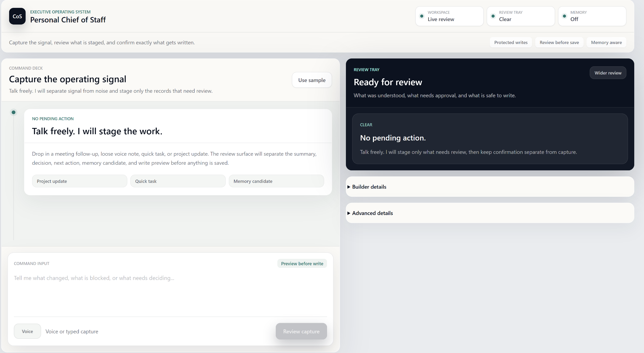Focus the command input text area

pos(170,293)
